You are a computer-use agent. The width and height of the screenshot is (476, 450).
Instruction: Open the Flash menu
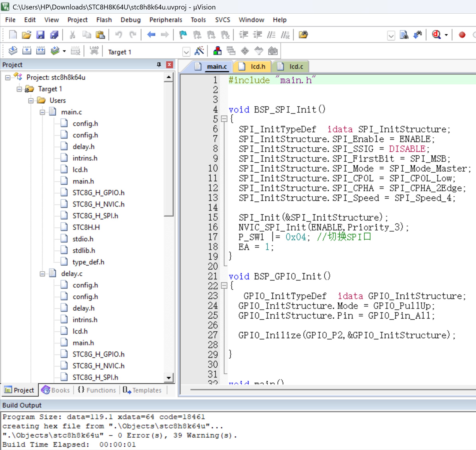104,20
